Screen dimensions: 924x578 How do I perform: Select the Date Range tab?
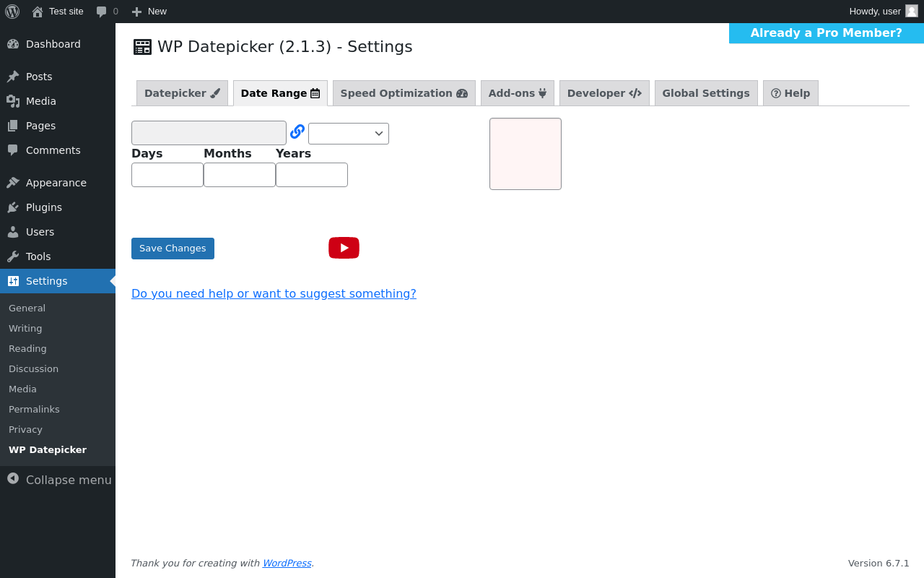(x=280, y=93)
